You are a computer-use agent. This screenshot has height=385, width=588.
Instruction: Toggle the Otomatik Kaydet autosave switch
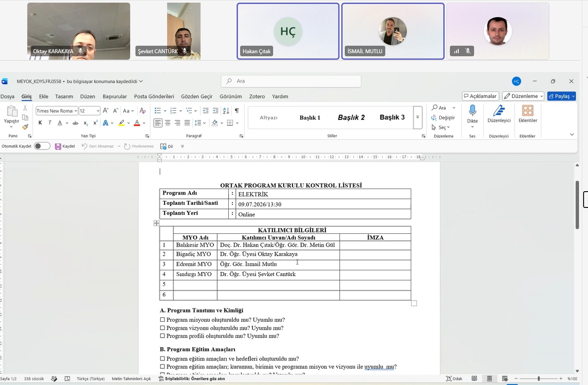(42, 146)
